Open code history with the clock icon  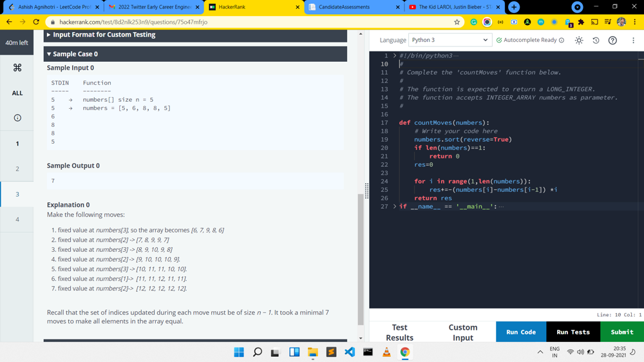coord(596,41)
